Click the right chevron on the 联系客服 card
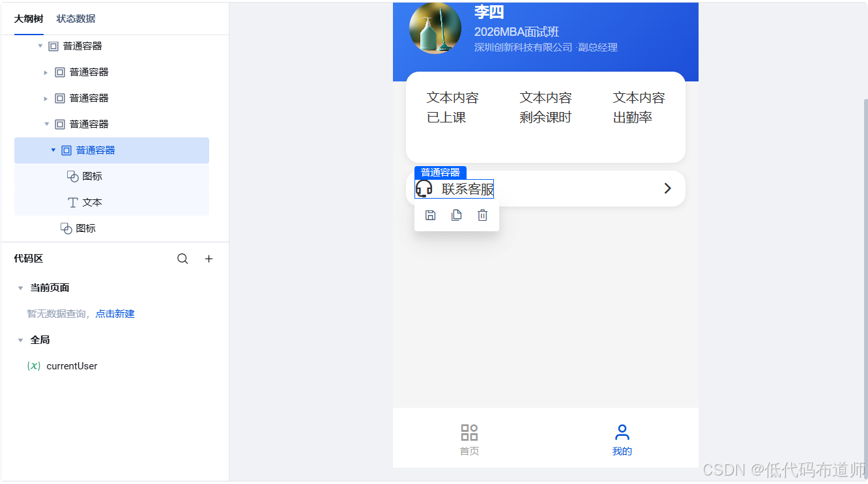Image resolution: width=868 pixels, height=484 pixels. [x=667, y=188]
